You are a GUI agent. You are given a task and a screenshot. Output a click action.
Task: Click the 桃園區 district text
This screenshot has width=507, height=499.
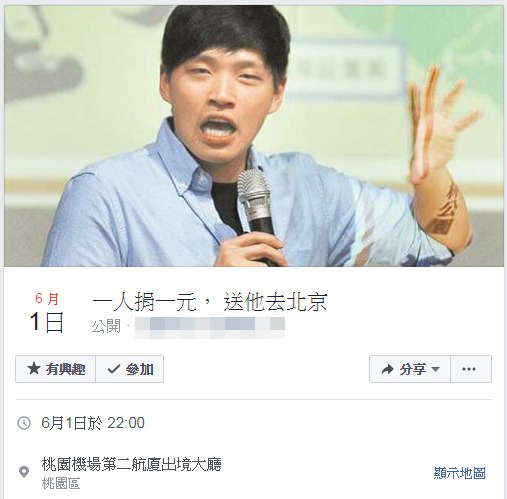click(x=61, y=483)
